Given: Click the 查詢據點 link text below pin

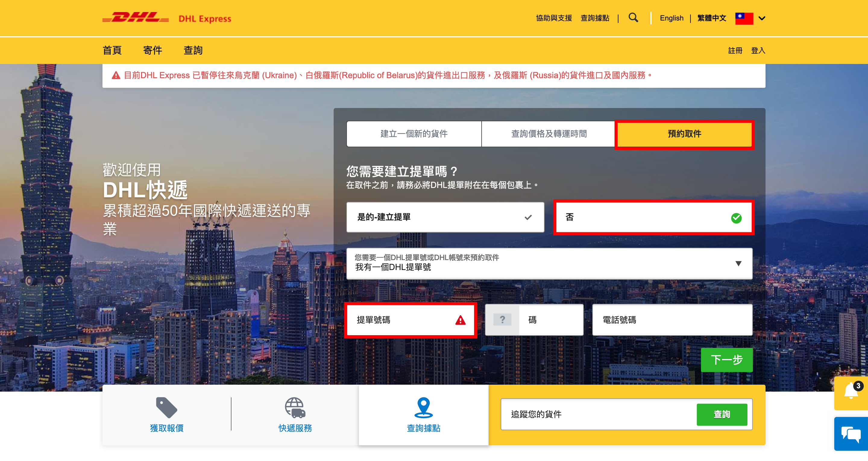Looking at the screenshot, I should coord(423,428).
